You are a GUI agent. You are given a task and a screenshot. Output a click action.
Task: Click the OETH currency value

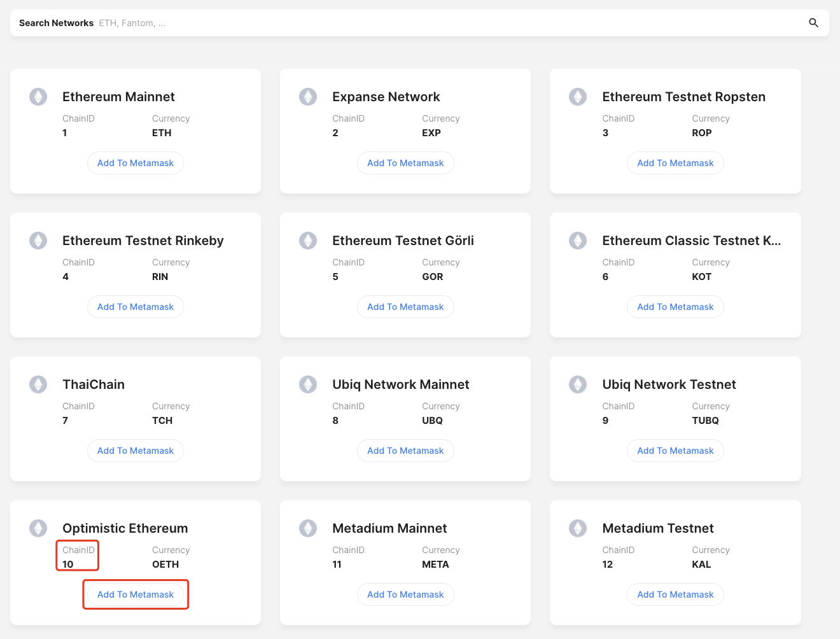(165, 565)
